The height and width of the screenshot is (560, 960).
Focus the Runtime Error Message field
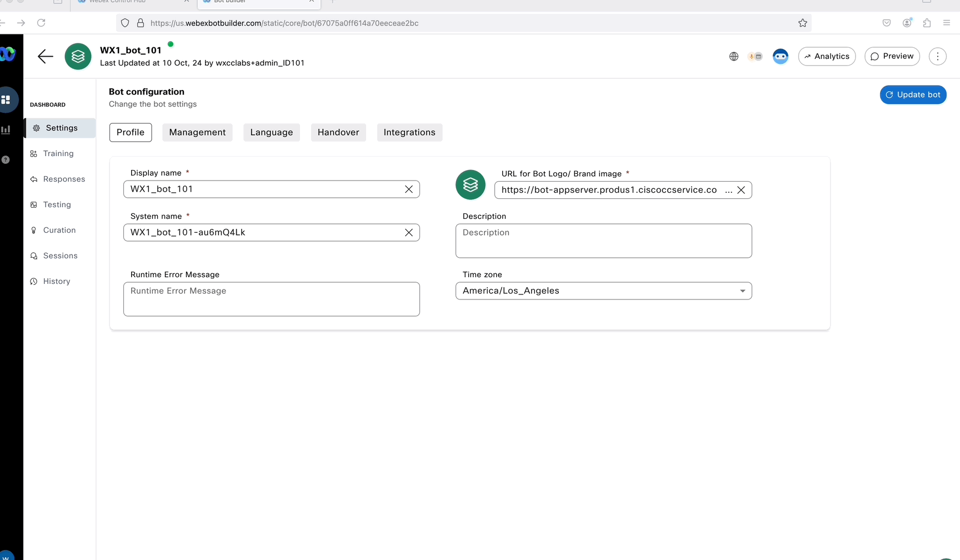(271, 299)
